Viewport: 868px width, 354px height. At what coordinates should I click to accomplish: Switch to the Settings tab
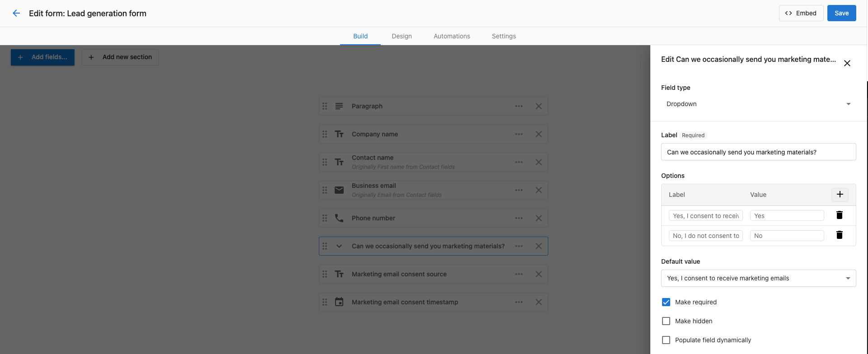tap(504, 36)
